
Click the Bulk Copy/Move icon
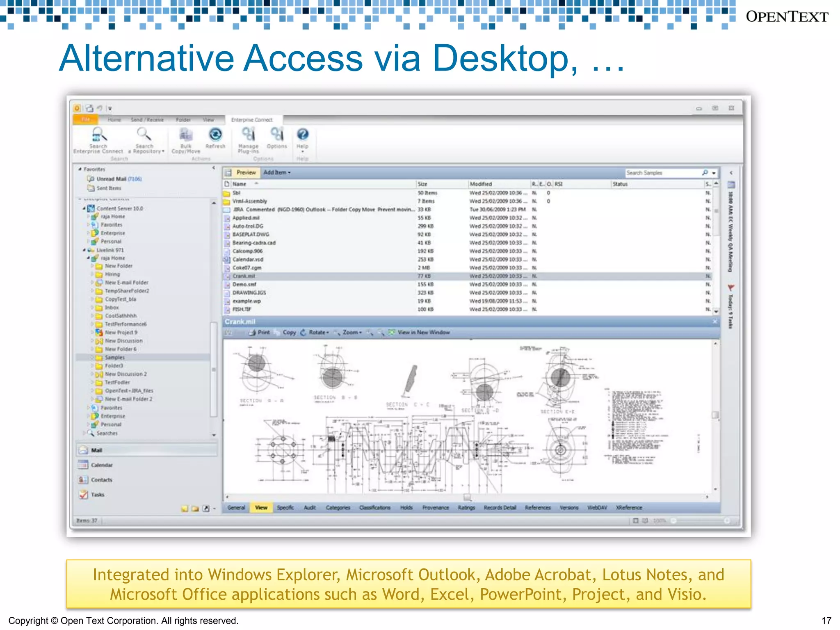(186, 135)
